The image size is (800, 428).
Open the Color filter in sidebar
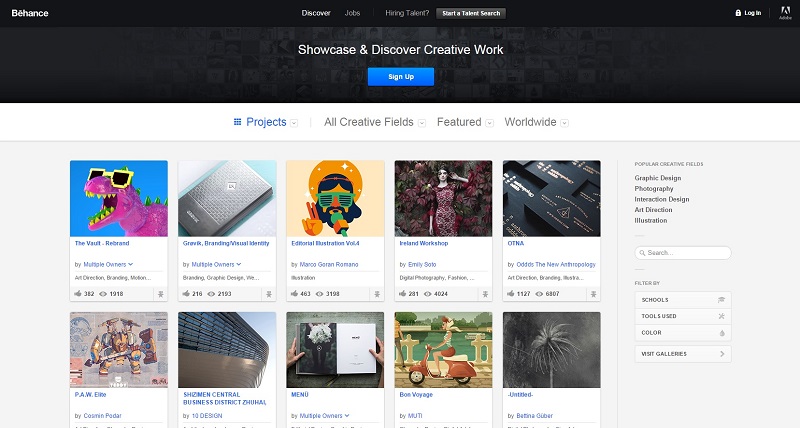pyautogui.click(x=683, y=332)
